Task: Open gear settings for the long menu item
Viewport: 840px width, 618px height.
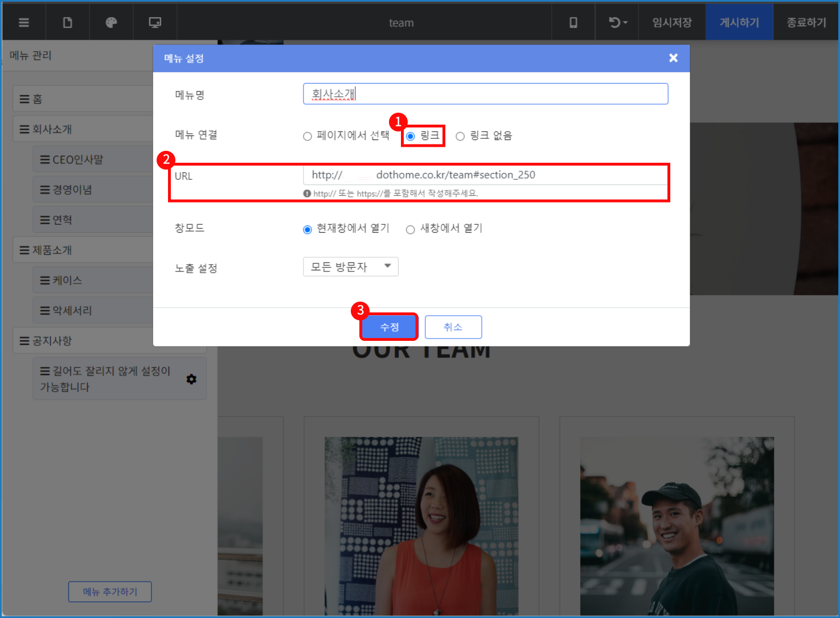Action: pyautogui.click(x=191, y=379)
